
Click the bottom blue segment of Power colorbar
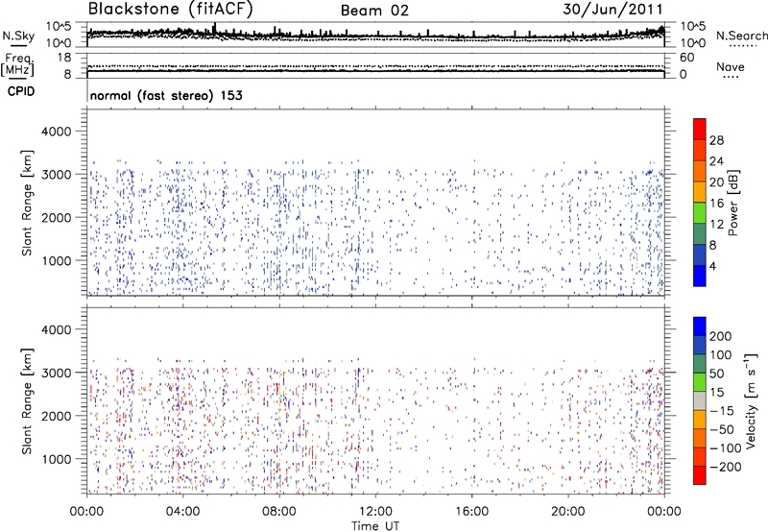pos(700,276)
